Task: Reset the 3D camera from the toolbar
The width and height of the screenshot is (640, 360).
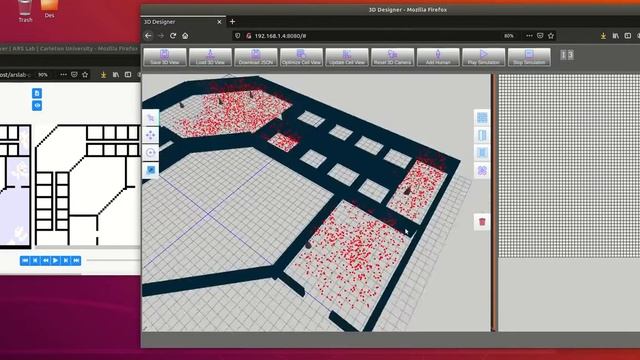Action: tap(393, 57)
